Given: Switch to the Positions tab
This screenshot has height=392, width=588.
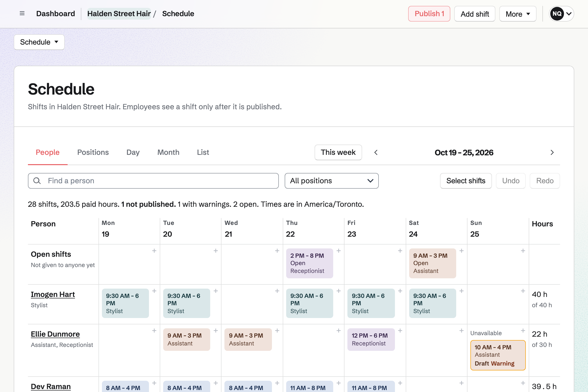Looking at the screenshot, I should 93,152.
